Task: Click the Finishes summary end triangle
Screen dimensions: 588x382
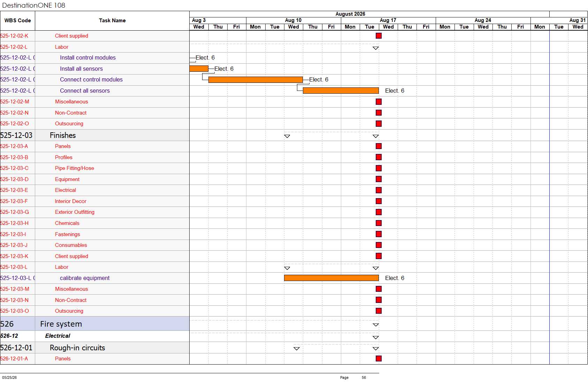Action: pyautogui.click(x=376, y=136)
